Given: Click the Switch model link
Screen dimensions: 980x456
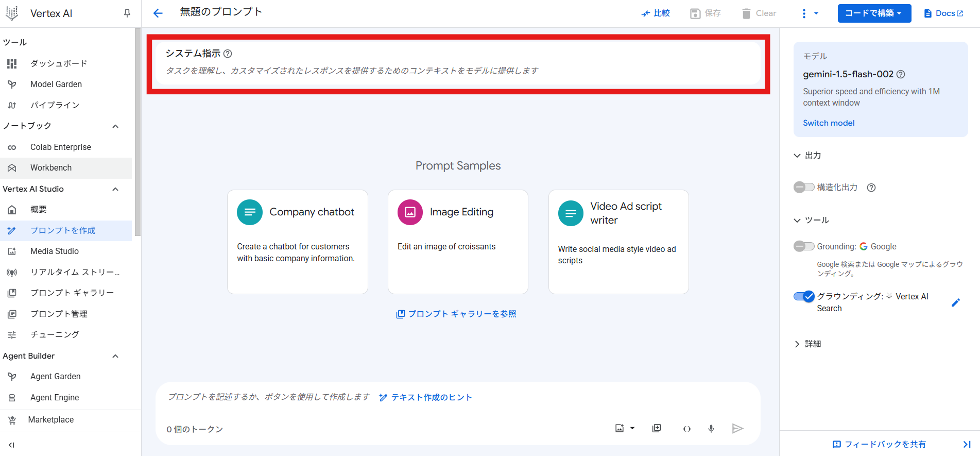Looking at the screenshot, I should 829,123.
